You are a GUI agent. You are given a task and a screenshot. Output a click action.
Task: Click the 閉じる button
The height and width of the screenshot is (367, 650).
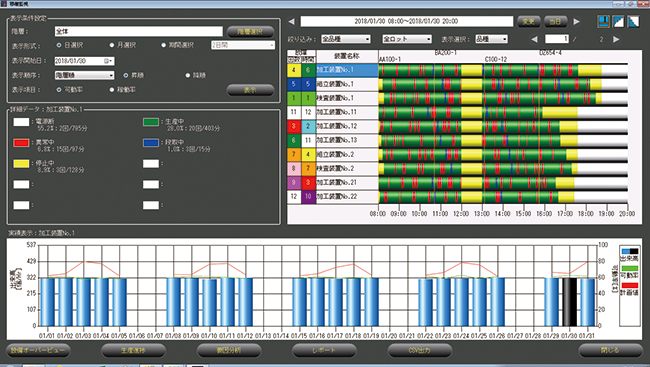coord(610,350)
